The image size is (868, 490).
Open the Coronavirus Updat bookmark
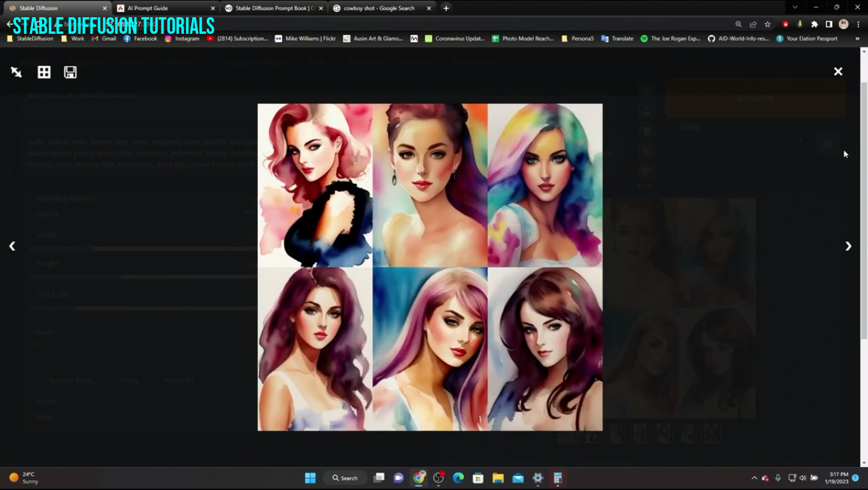[x=454, y=38]
